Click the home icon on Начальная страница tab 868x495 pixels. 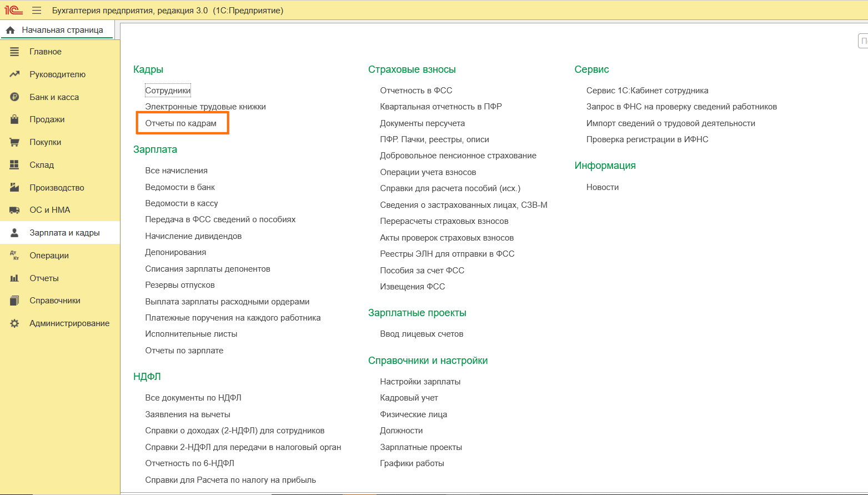point(11,30)
